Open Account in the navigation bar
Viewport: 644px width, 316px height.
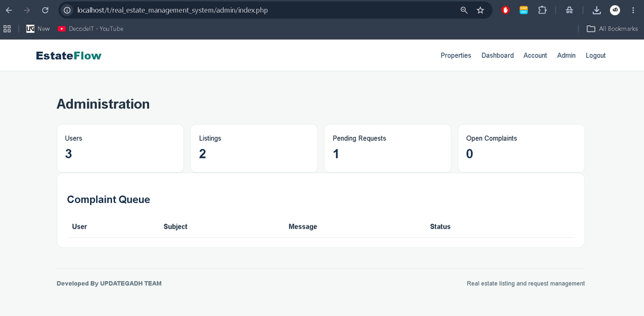(535, 55)
